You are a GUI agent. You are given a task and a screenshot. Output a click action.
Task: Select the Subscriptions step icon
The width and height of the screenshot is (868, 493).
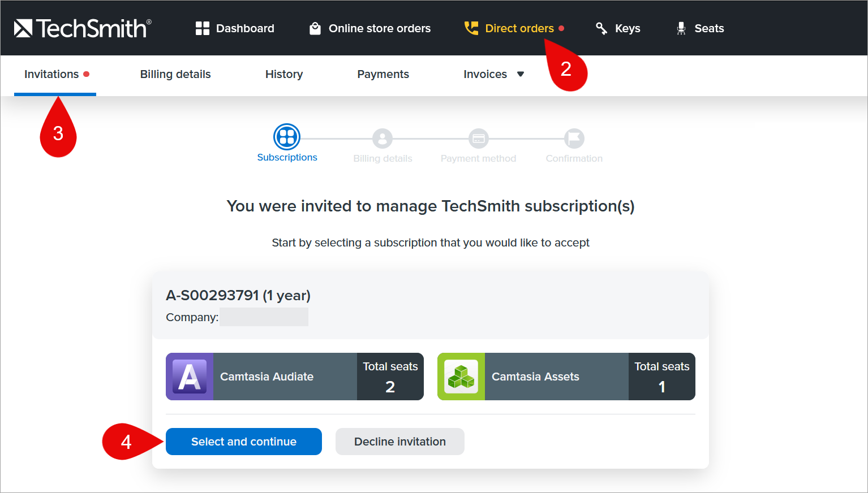coord(287,137)
